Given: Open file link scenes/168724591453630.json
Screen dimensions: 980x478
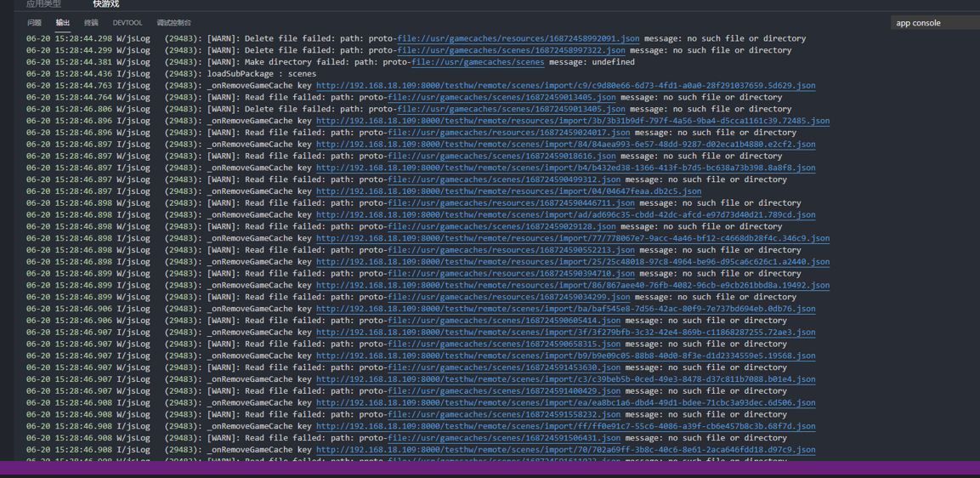Looking at the screenshot, I should tap(504, 368).
